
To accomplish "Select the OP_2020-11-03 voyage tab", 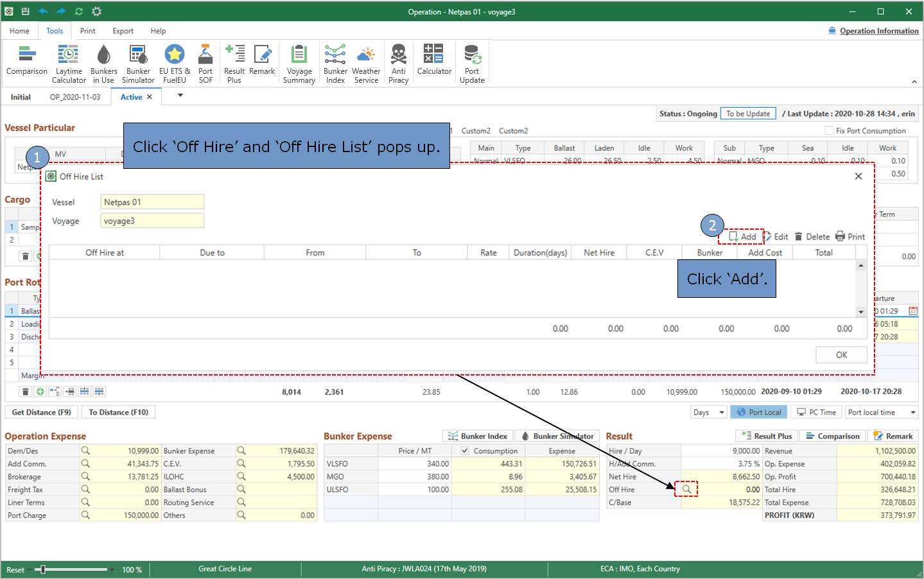I will coord(75,97).
